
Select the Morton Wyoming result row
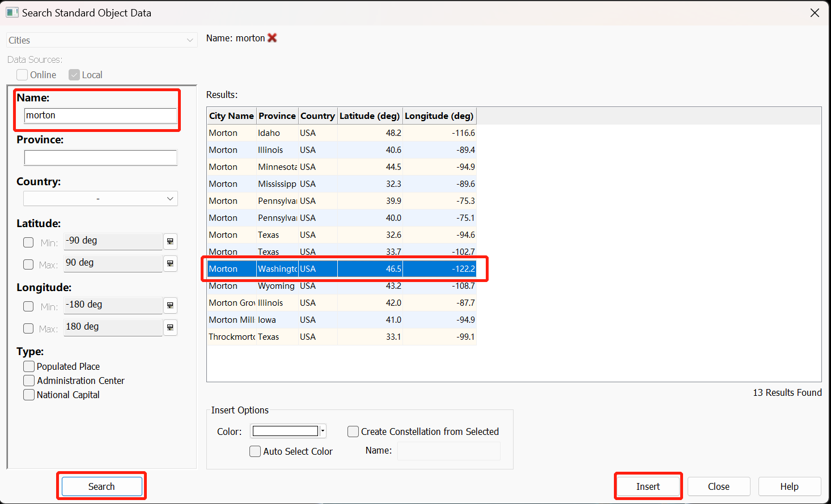pyautogui.click(x=341, y=286)
